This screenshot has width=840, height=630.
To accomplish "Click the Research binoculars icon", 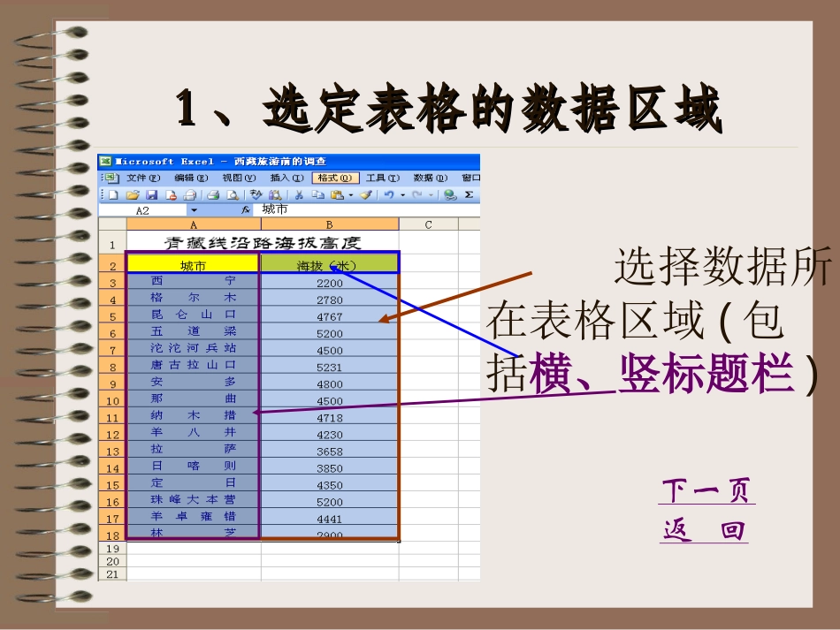I will 275,195.
